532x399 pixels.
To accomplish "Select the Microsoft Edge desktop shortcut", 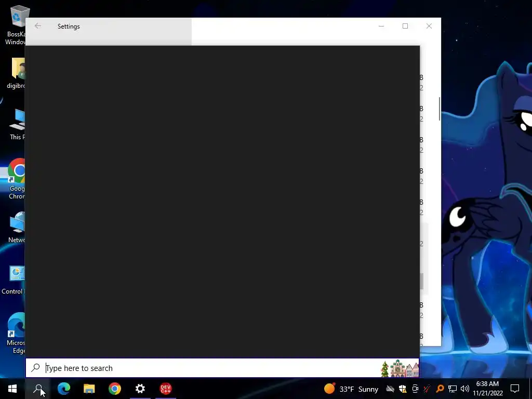I will pyautogui.click(x=16, y=333).
